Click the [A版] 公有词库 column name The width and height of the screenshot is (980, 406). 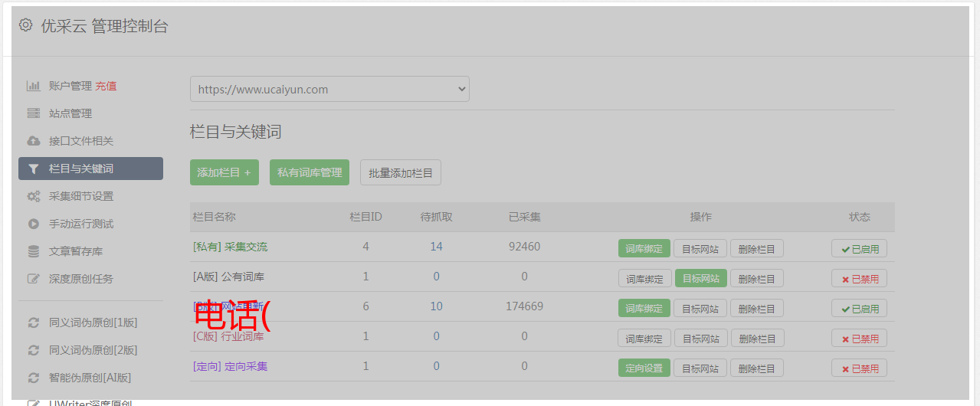click(x=228, y=277)
